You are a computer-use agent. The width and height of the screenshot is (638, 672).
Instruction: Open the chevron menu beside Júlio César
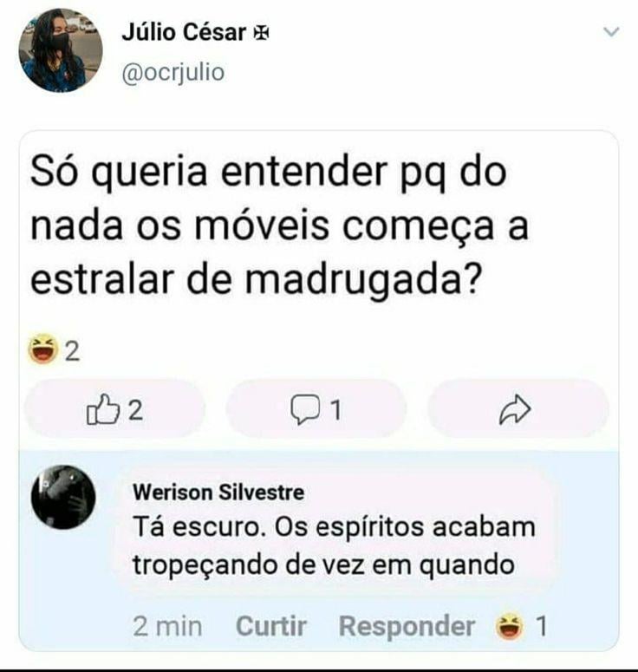point(611,32)
